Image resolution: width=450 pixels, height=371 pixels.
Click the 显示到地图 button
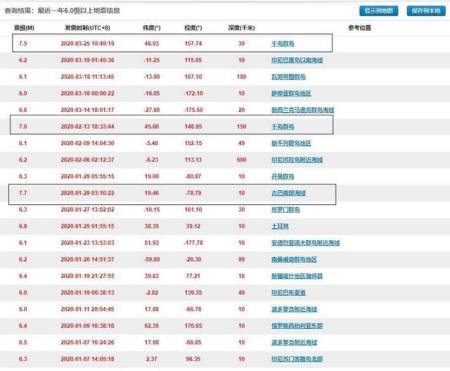[x=378, y=11]
